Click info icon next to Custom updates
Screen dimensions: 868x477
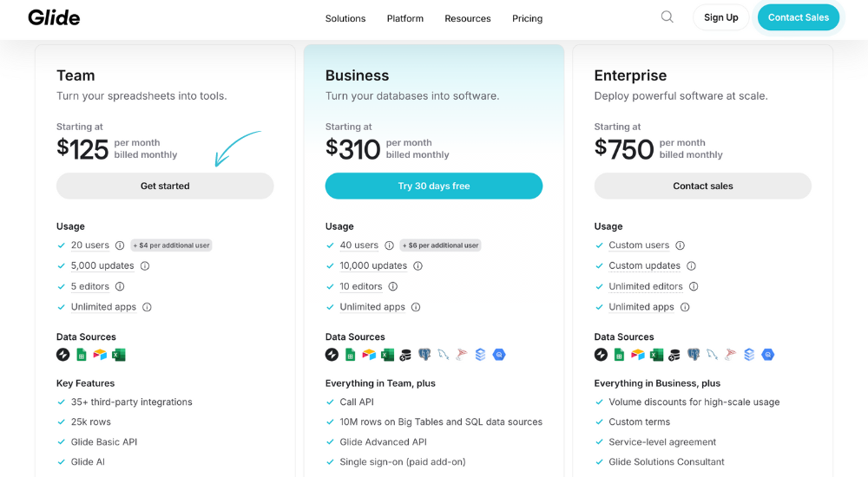click(x=692, y=265)
